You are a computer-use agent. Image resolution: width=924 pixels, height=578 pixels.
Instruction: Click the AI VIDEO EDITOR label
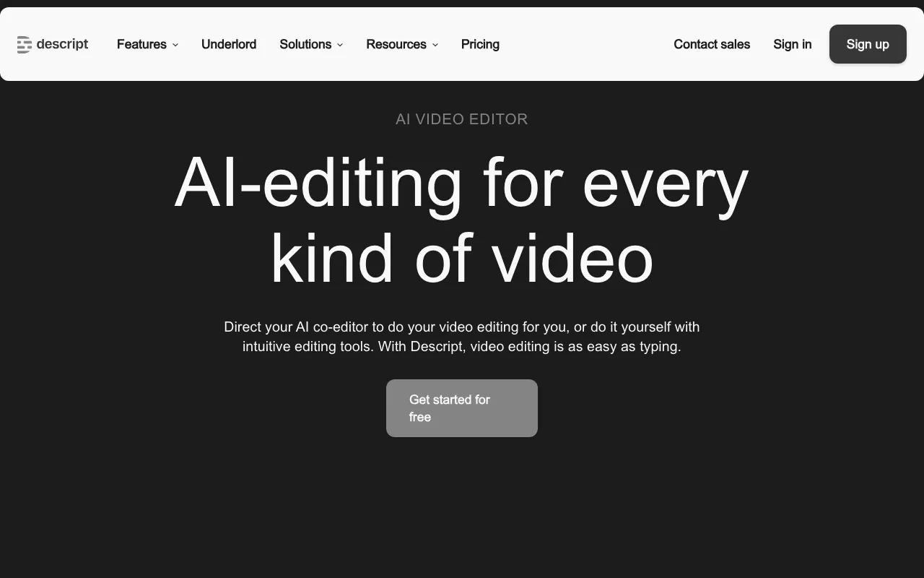click(x=462, y=119)
